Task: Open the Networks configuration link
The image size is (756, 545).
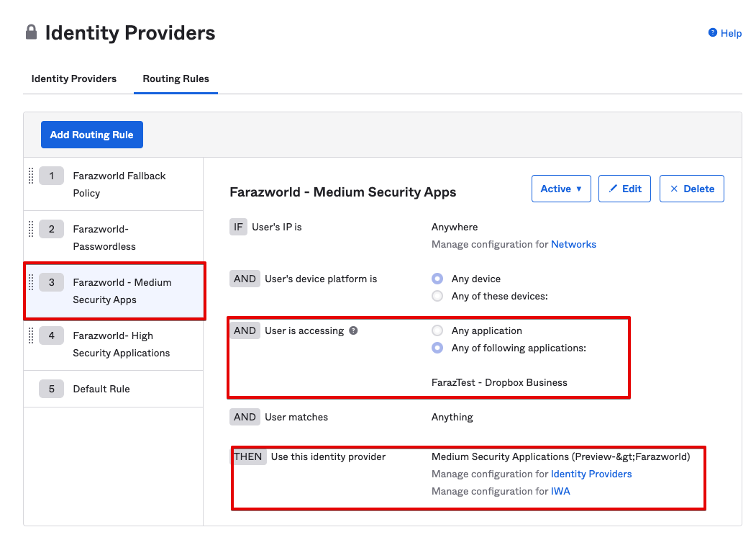Action: [x=573, y=244]
